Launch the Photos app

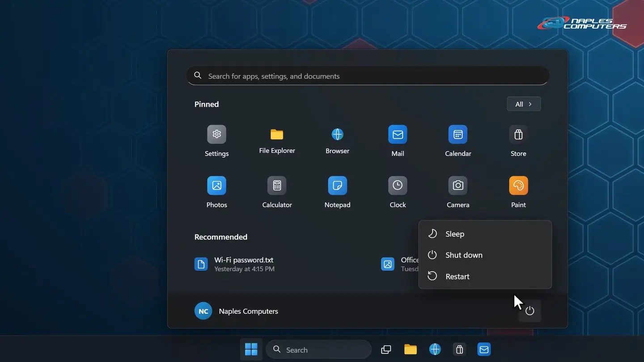click(216, 193)
